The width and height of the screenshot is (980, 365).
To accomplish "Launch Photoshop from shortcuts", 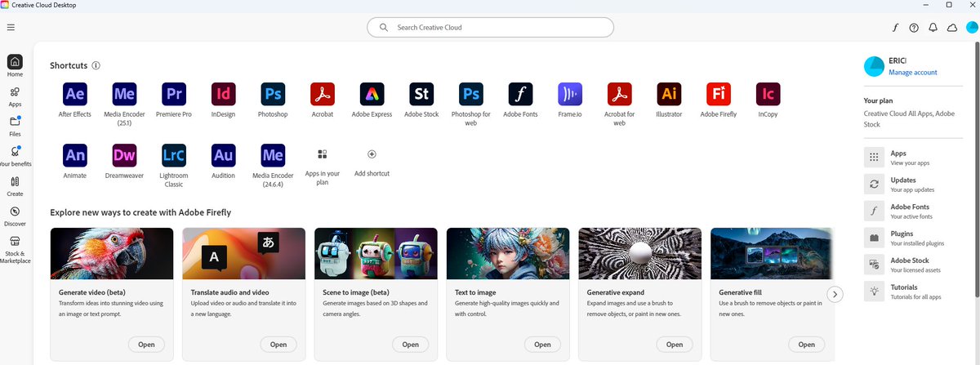I will click(x=273, y=94).
